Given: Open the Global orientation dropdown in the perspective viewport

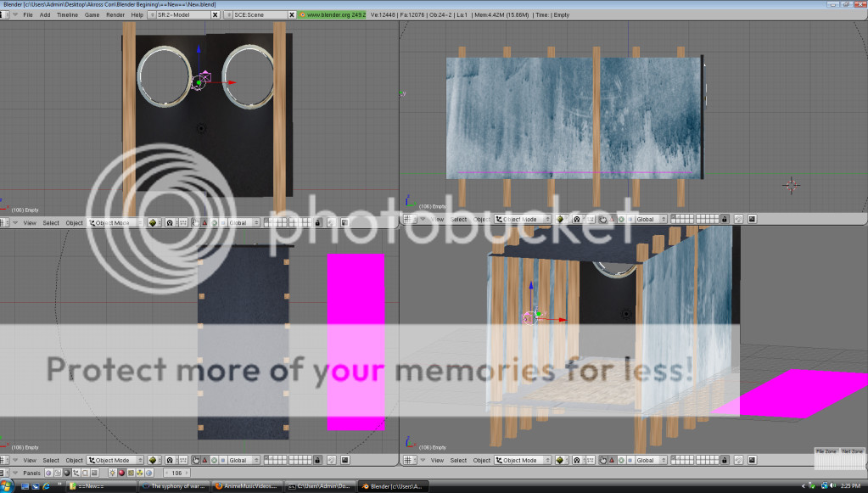Looking at the screenshot, I should coord(649,460).
